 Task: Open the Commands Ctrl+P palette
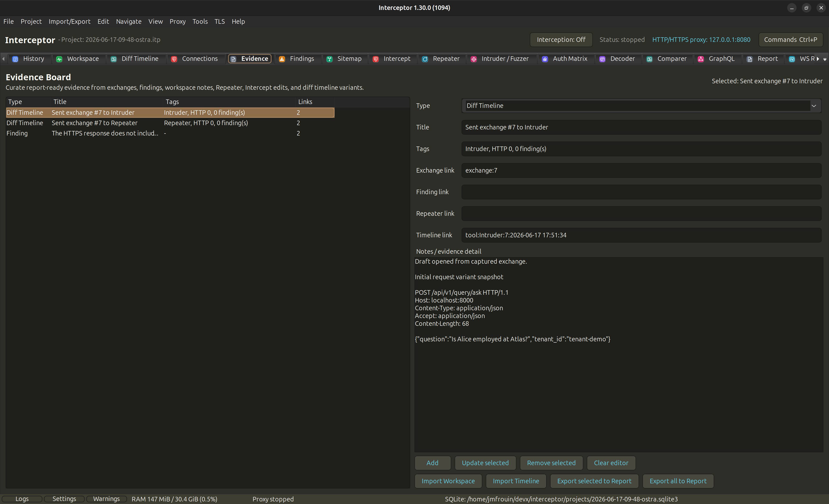coord(791,40)
